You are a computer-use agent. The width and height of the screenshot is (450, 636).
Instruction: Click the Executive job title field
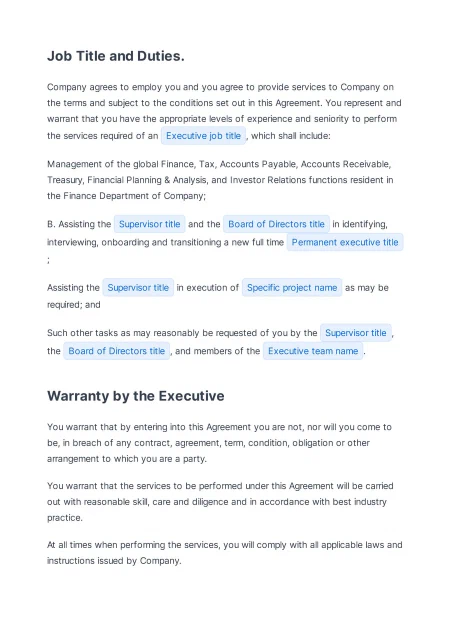203,136
